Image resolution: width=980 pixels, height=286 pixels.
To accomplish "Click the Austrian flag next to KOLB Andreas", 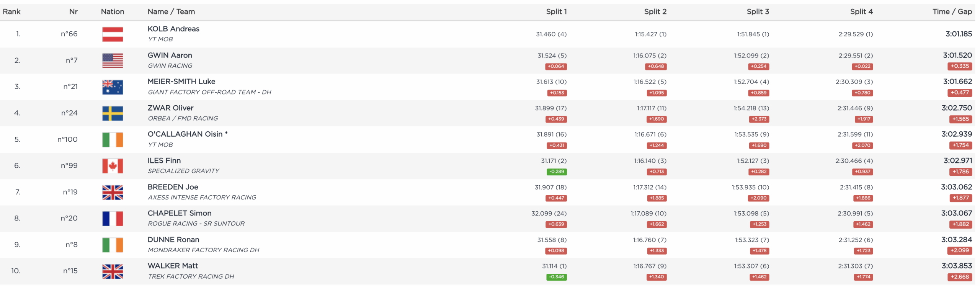I will (x=113, y=34).
